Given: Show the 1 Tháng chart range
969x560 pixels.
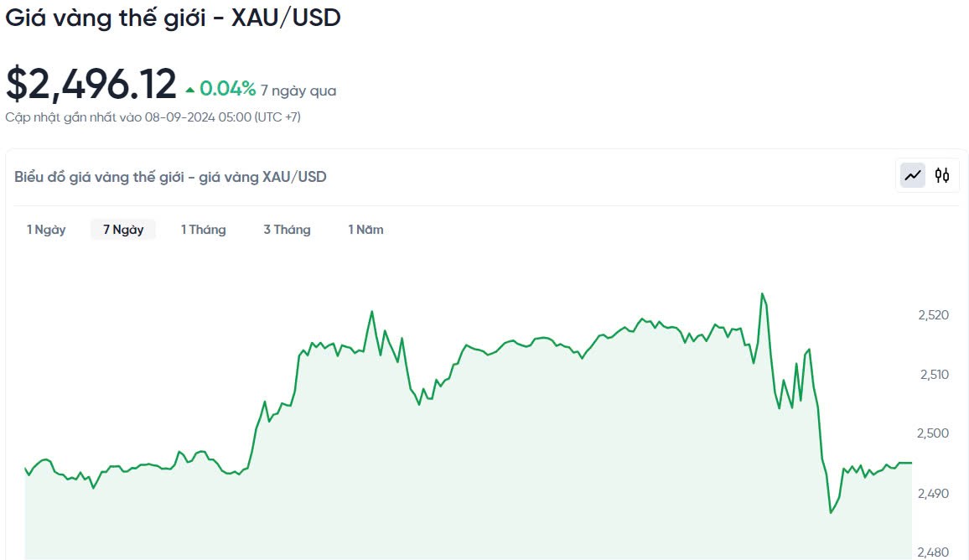Looking at the screenshot, I should [204, 230].
